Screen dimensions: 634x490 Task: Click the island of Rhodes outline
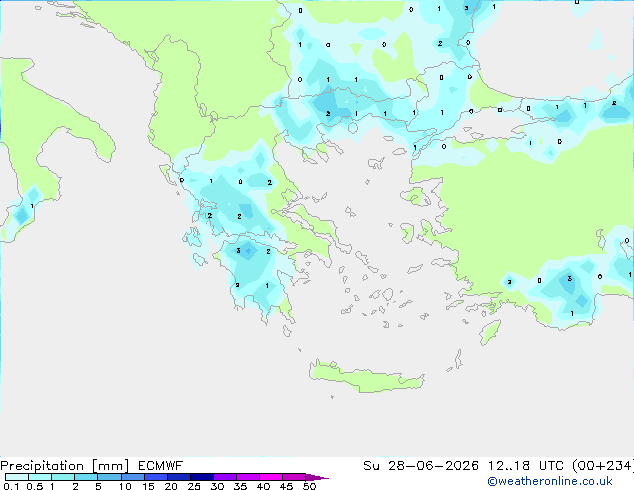pos(490,332)
